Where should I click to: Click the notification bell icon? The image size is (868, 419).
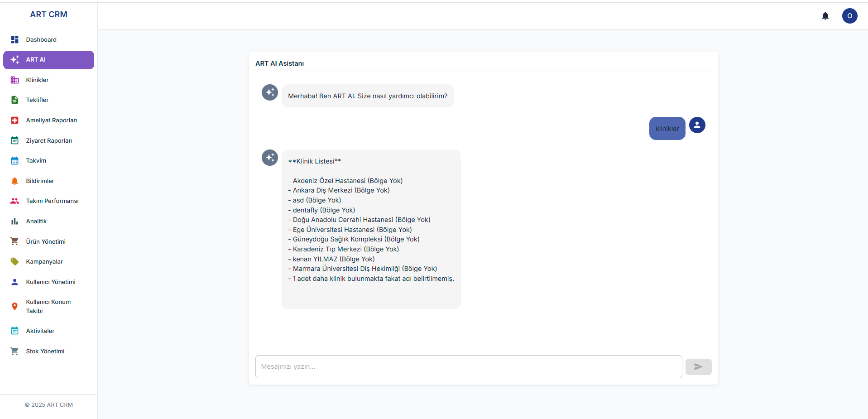[825, 16]
